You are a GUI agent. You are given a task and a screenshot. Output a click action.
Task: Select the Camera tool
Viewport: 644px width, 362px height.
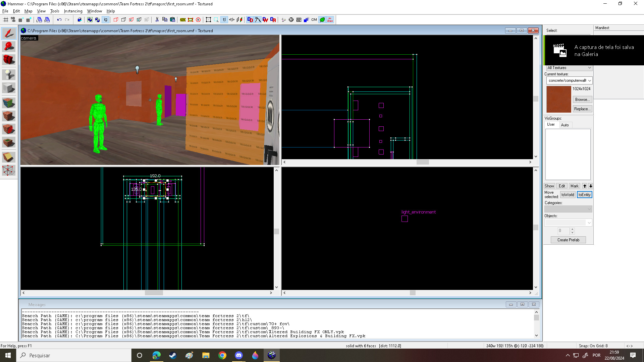pos(9,60)
